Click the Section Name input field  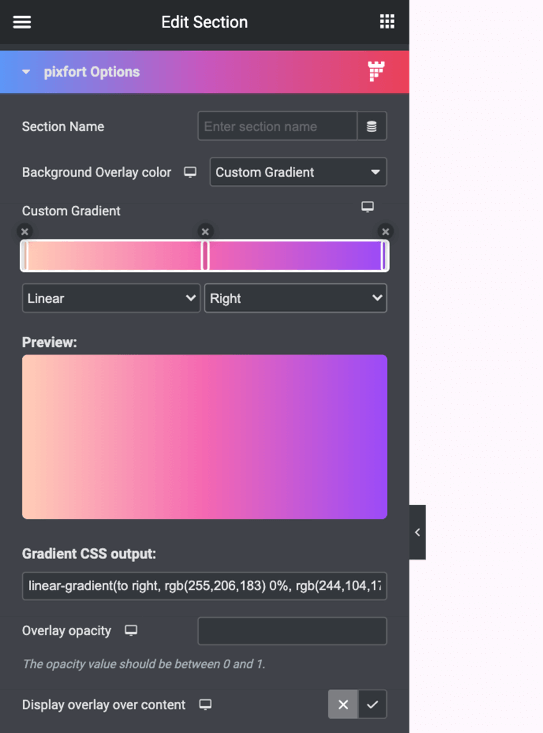278,126
